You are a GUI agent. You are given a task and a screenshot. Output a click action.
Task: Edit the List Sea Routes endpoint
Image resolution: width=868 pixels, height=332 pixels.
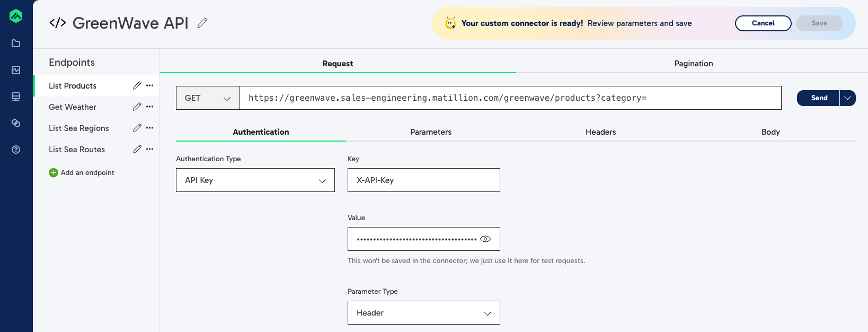(x=137, y=149)
